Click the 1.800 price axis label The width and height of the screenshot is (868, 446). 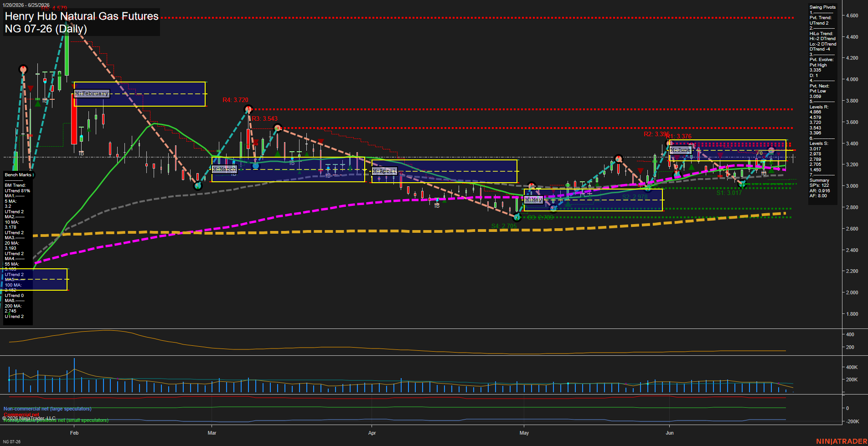[852, 314]
